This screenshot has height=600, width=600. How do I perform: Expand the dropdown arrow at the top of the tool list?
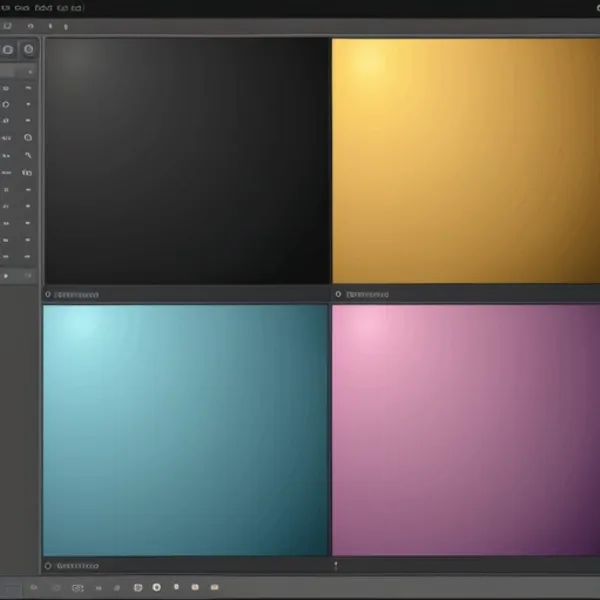(x=29, y=72)
